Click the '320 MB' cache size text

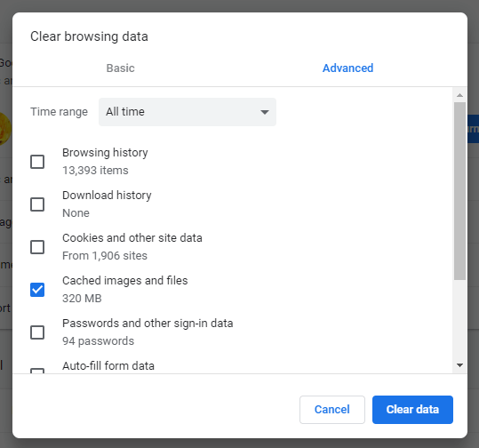(x=82, y=299)
